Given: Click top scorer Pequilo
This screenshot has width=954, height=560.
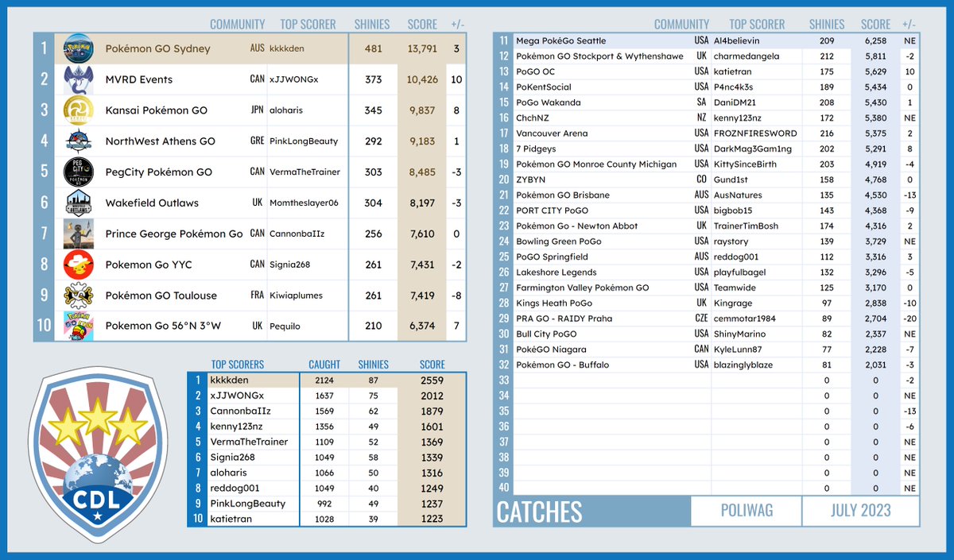Looking at the screenshot, I should pyautogui.click(x=285, y=326).
